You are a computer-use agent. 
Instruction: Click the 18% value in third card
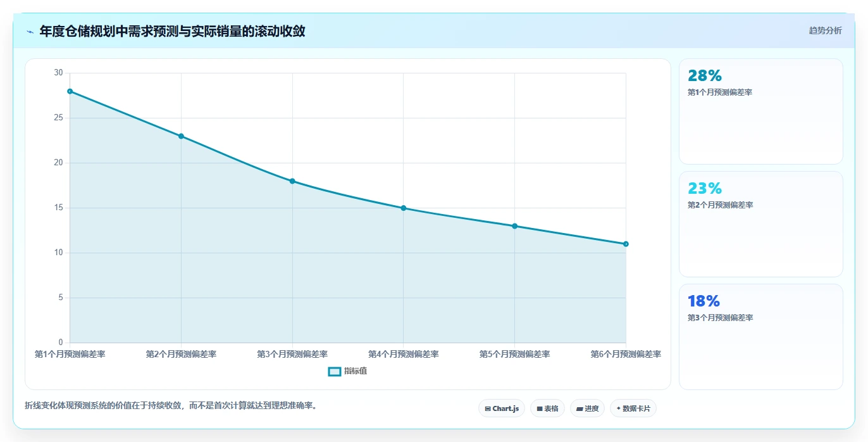click(x=704, y=301)
